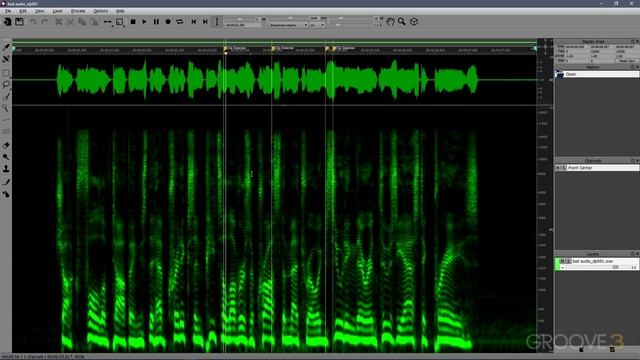Pause playback with the pause button
The width and height of the screenshot is (640, 360).
156,22
